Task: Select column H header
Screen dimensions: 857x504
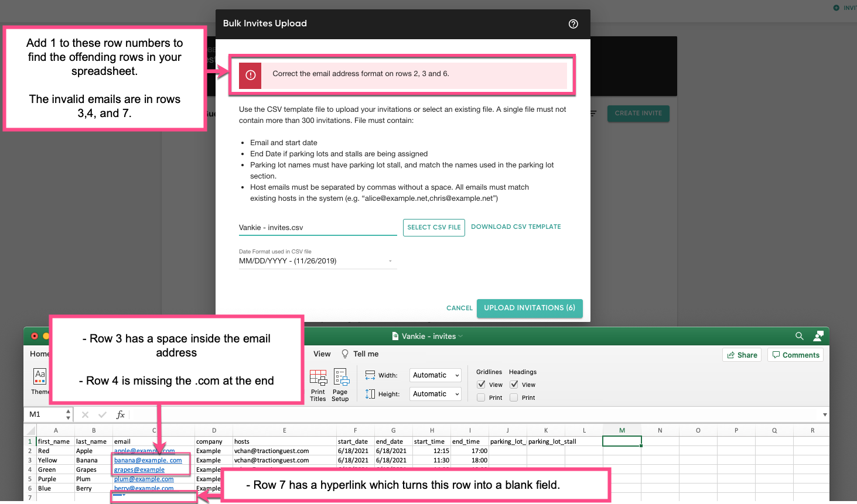Action: pos(432,430)
